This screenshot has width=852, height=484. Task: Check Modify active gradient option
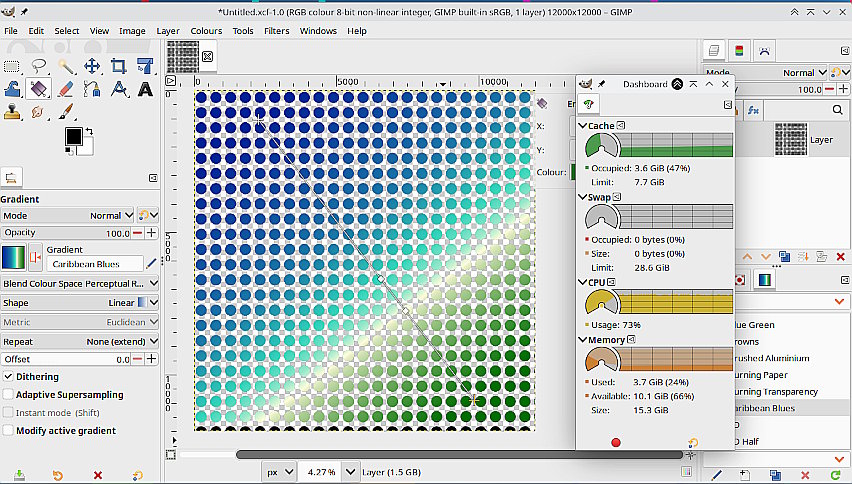[9, 431]
